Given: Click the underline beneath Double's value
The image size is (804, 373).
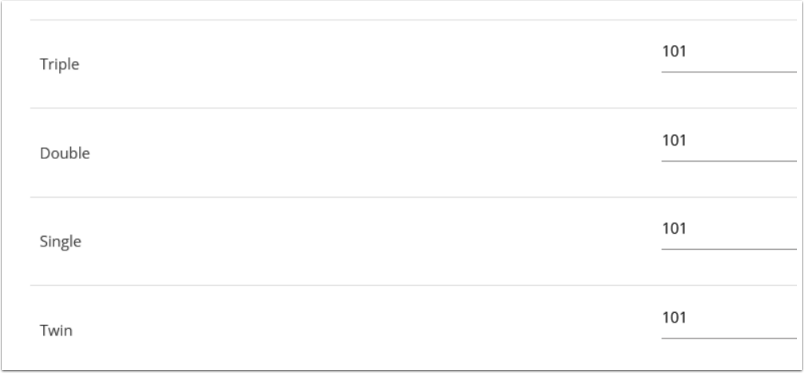Looking at the screenshot, I should click(x=729, y=161).
